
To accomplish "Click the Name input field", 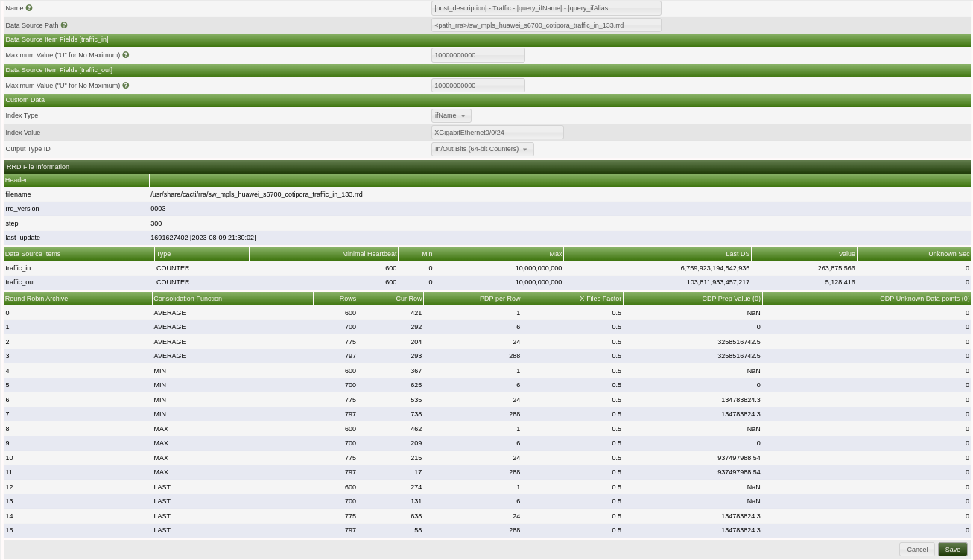I will (546, 8).
